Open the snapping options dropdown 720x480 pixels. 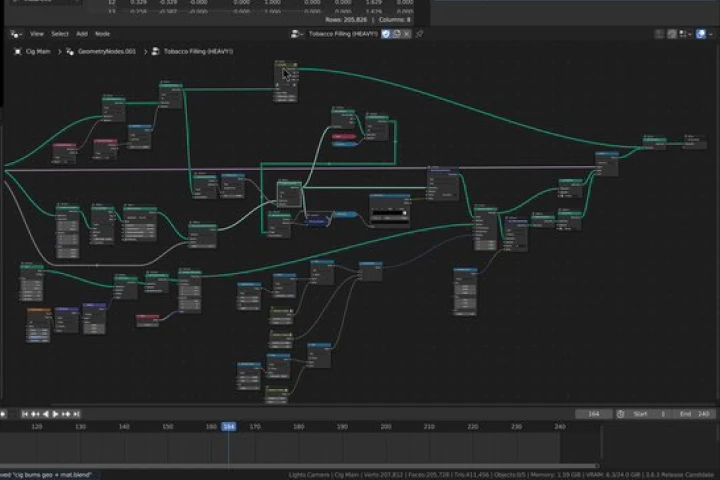click(x=685, y=34)
